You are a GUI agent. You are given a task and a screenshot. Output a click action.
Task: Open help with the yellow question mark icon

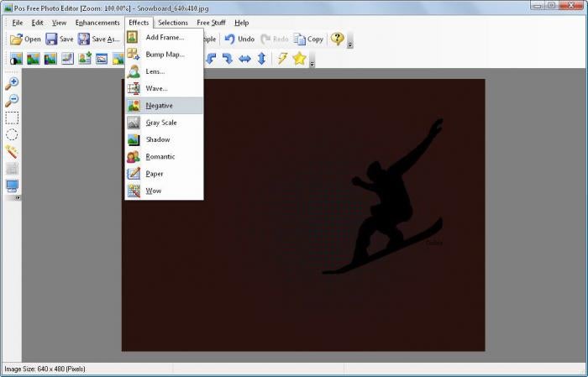[x=337, y=39]
